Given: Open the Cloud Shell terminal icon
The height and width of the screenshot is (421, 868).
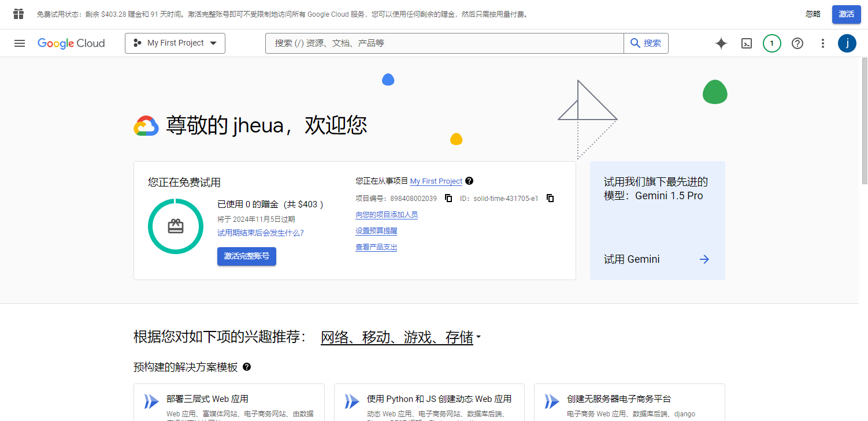Looking at the screenshot, I should 746,43.
